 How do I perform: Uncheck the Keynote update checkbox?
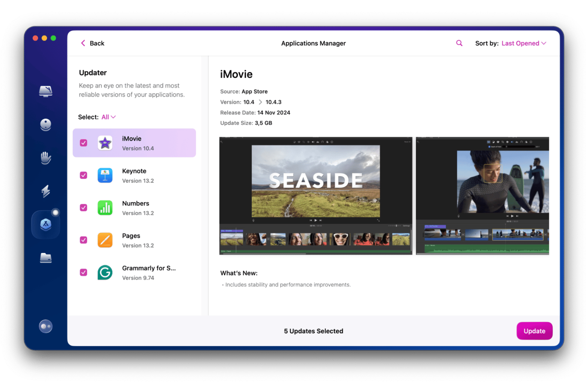pos(83,175)
